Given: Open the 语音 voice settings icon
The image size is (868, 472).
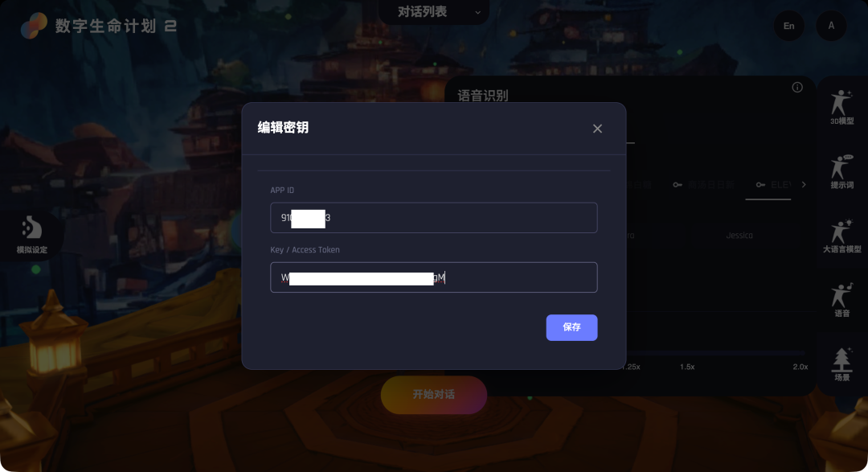Looking at the screenshot, I should [841, 300].
